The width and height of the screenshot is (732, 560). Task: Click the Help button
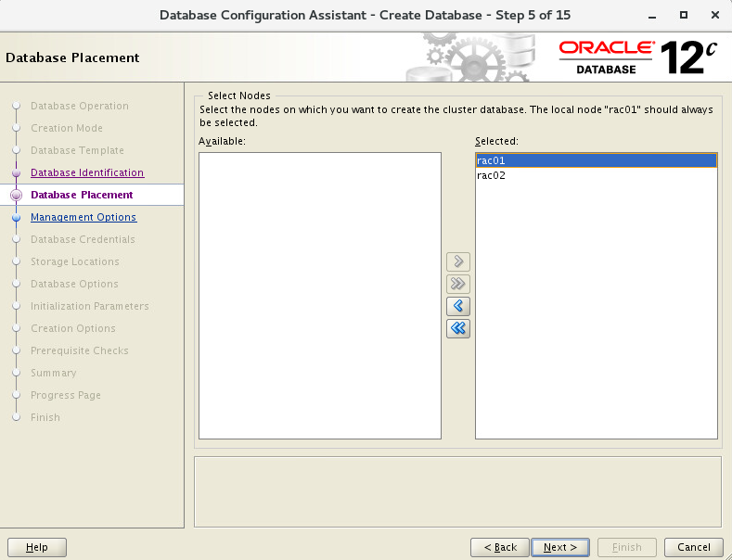tap(37, 547)
